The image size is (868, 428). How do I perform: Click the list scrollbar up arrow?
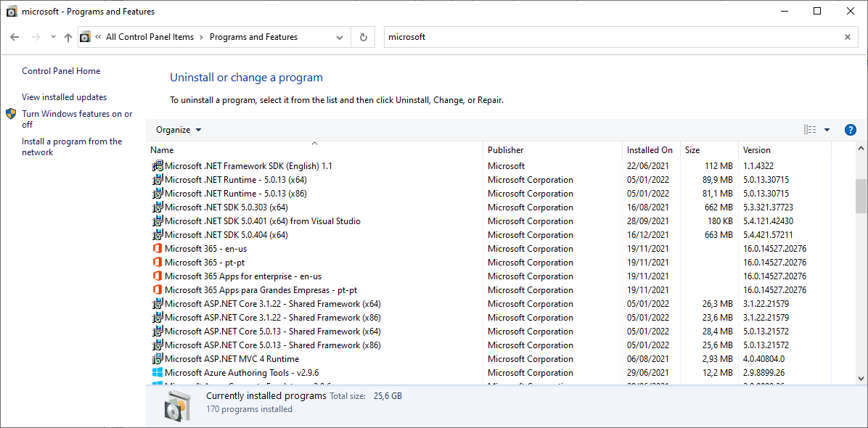click(861, 149)
